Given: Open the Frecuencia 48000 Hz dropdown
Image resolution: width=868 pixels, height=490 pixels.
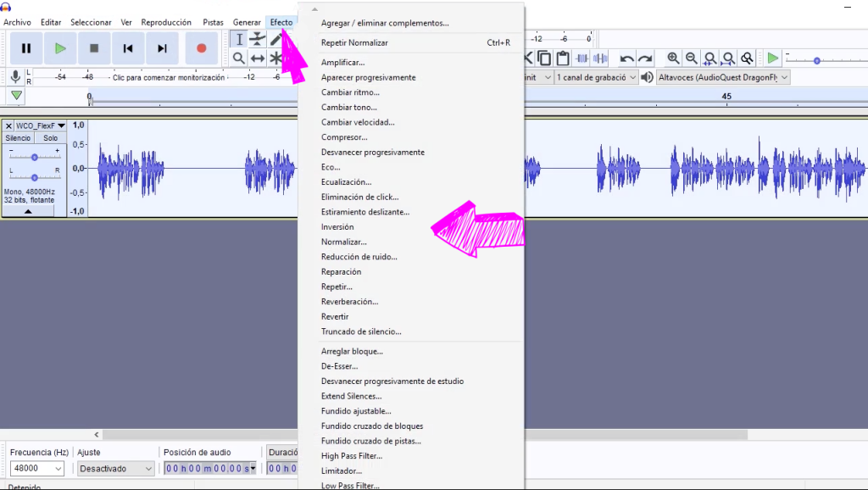Looking at the screenshot, I should coord(37,469).
